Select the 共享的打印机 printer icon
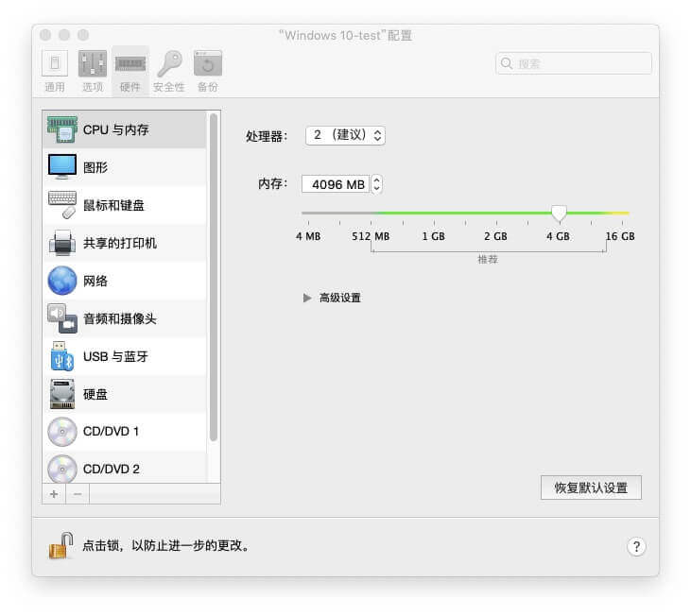Viewport: 691px width, 616px height. [62, 243]
